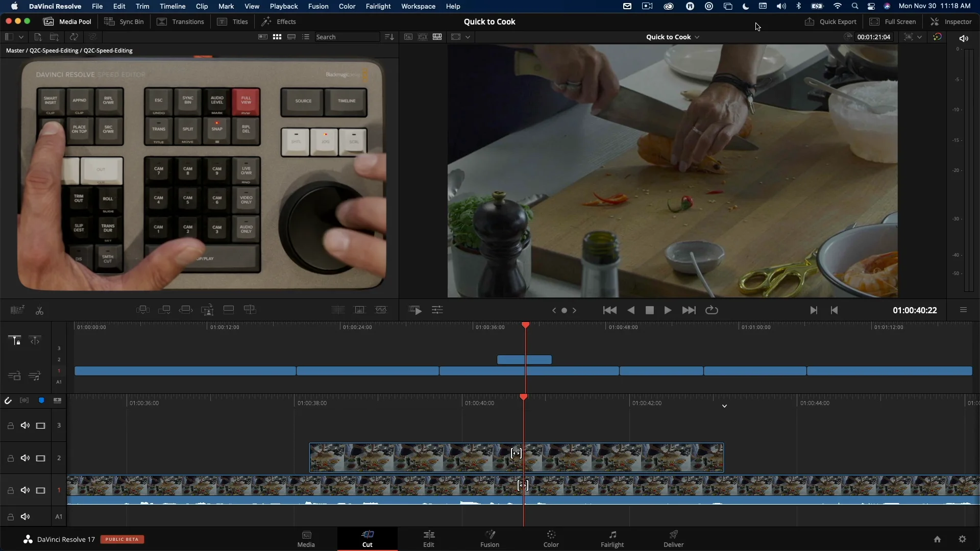Switch media pool to list view
This screenshot has height=551, width=980.
coord(306,37)
